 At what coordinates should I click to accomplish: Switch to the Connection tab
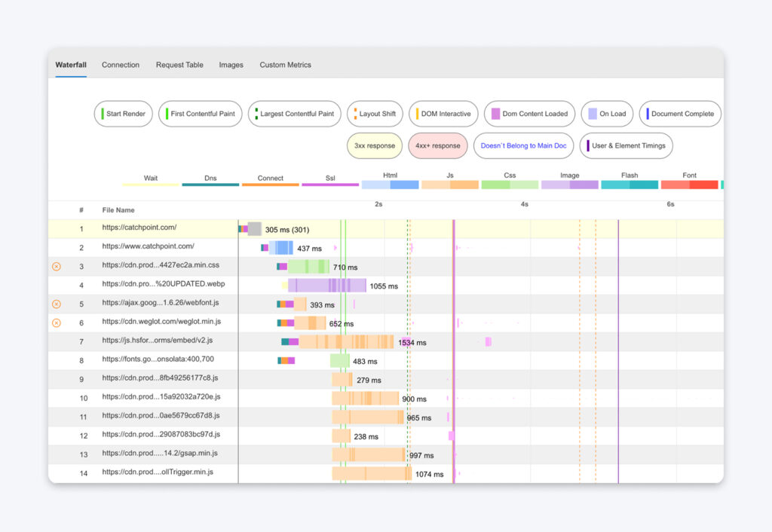coord(121,65)
